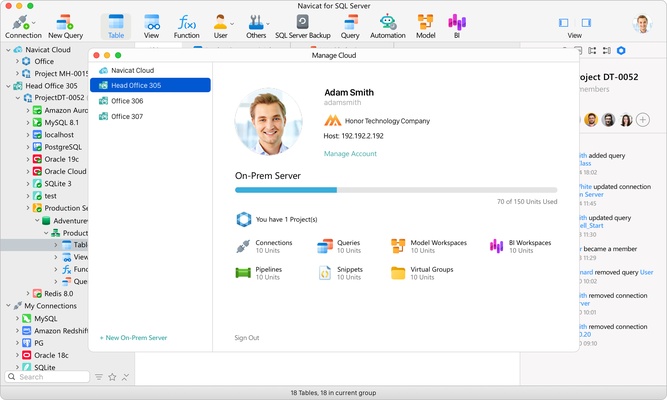Select Navicat Cloud in Manage Cloud sidebar
The height and width of the screenshot is (400, 667).
150,70
